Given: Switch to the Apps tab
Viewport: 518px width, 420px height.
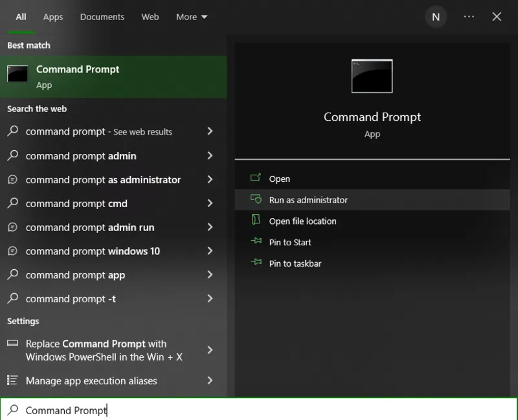Looking at the screenshot, I should pos(53,17).
